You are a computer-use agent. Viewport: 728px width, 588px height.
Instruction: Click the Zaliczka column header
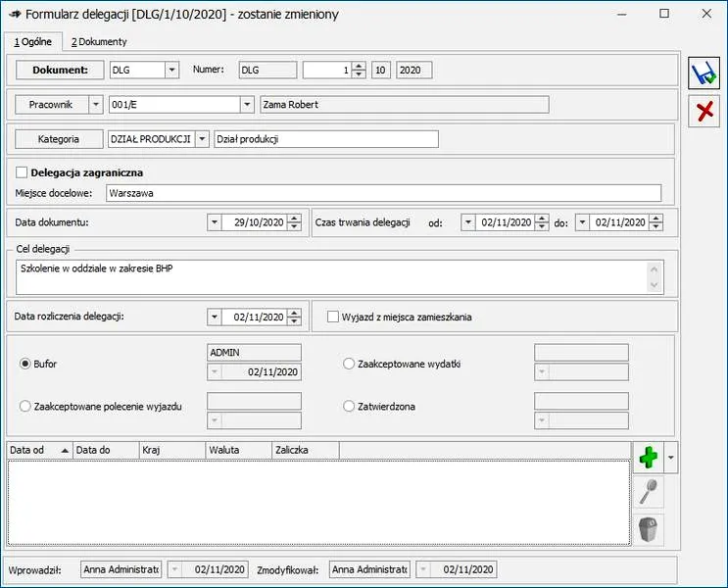(x=306, y=450)
